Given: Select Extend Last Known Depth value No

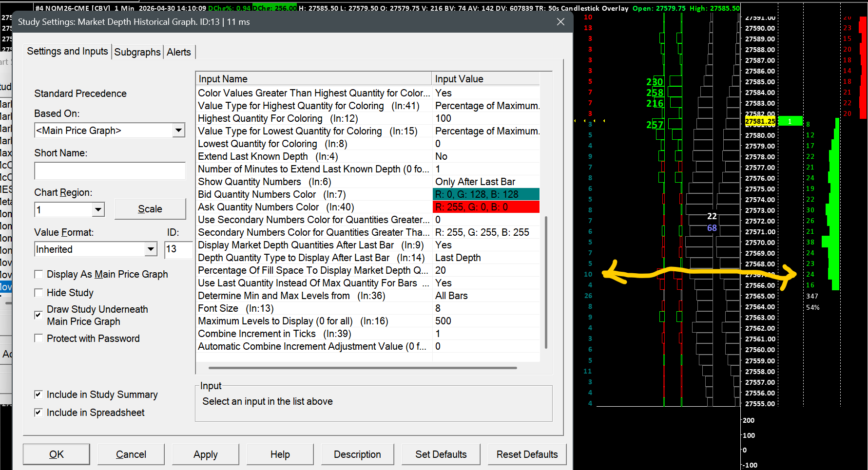Looking at the screenshot, I should pos(486,156).
